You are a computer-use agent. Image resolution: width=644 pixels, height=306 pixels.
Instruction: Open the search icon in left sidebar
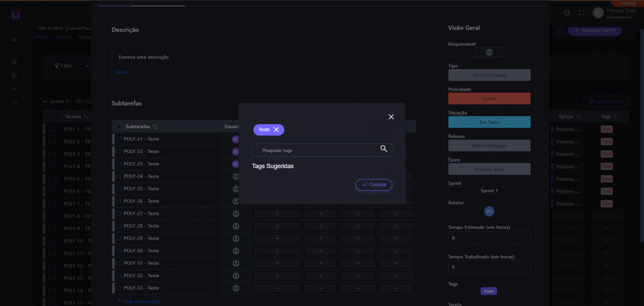pyautogui.click(x=14, y=40)
